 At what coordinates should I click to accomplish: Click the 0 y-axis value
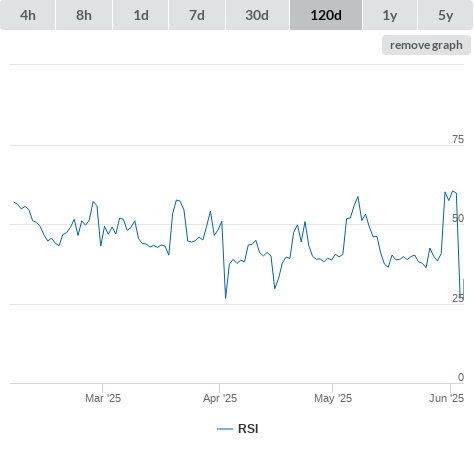[461, 377]
